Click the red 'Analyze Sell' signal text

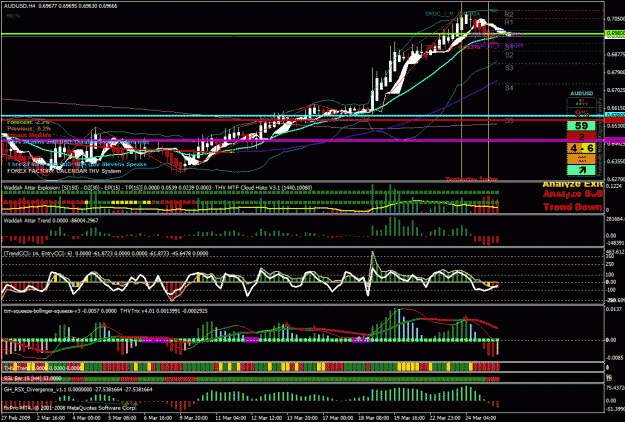point(572,194)
